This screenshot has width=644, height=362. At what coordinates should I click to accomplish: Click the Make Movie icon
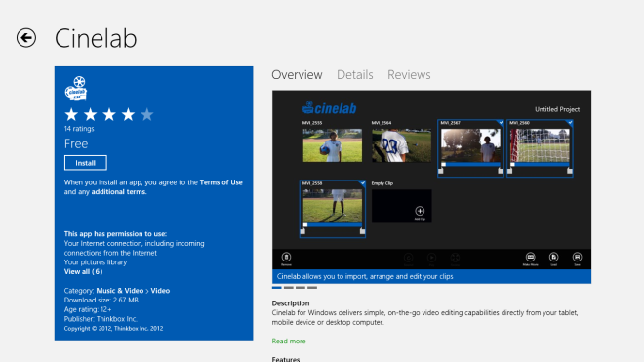530,258
